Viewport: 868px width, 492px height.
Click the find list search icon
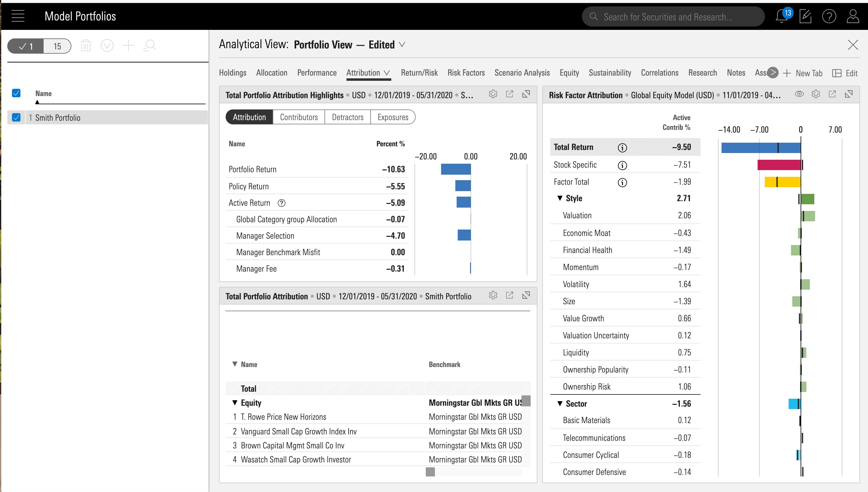(149, 46)
